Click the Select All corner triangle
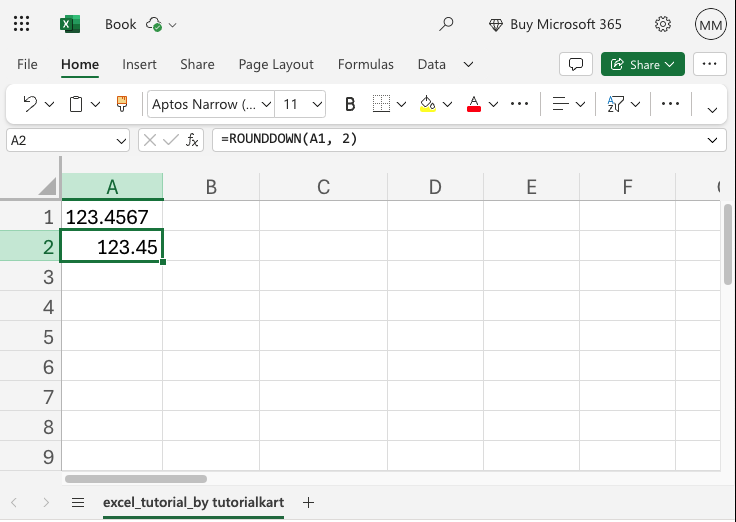Screen dimensions: 736x522 [47, 186]
